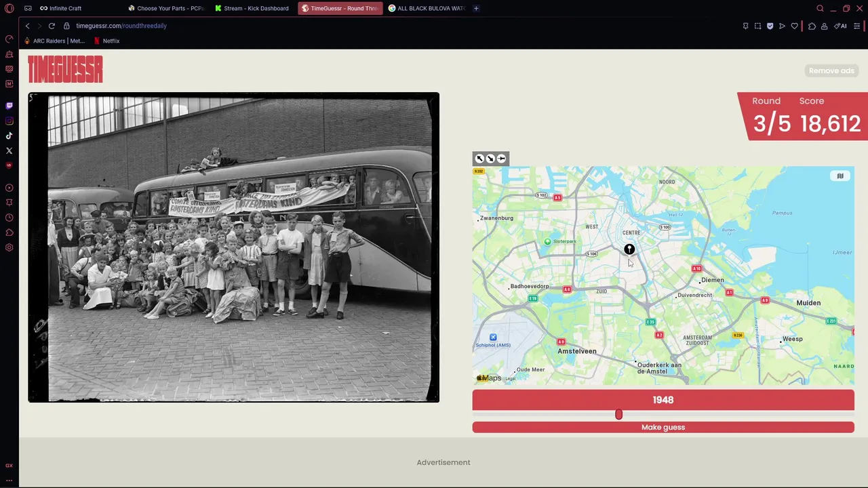
Task: Open the profile account icon
Action: coord(824,26)
